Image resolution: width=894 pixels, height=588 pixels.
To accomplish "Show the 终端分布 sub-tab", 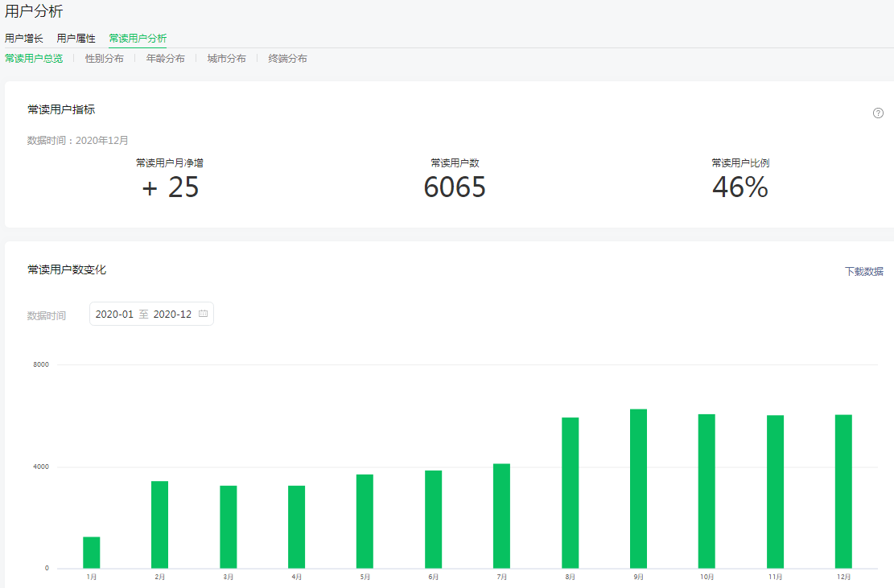I will [287, 59].
